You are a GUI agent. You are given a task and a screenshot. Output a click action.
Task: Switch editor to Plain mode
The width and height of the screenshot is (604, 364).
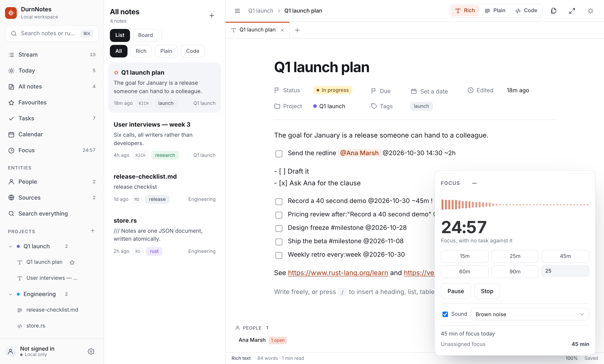coord(495,10)
